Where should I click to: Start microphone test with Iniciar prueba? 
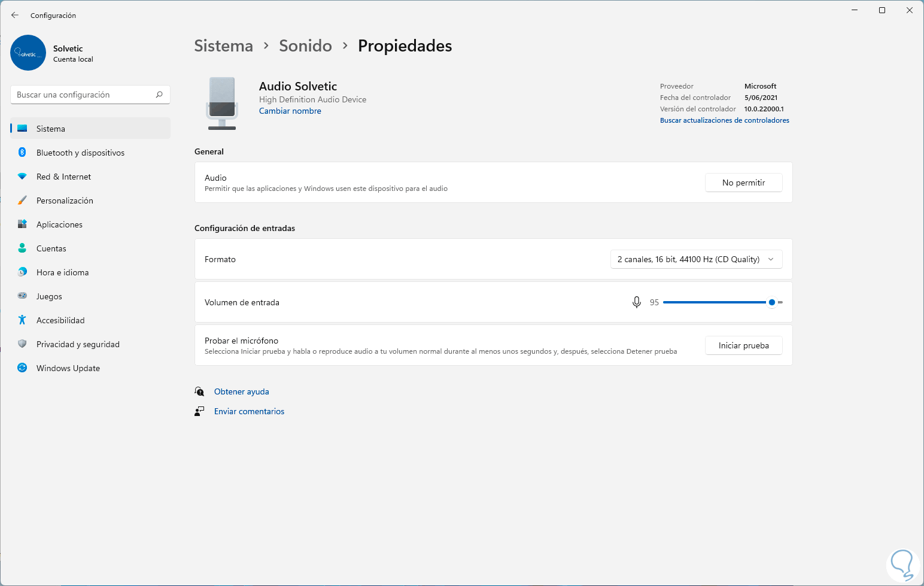[743, 345]
